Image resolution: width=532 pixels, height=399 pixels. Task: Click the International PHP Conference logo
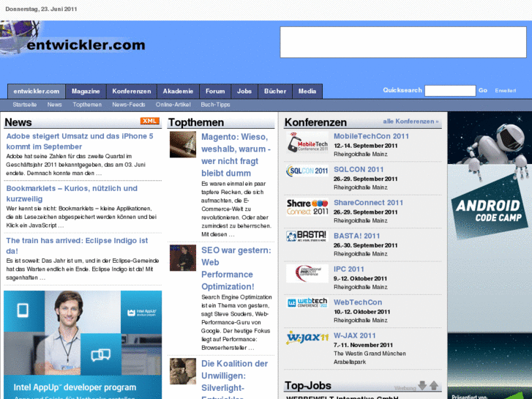click(307, 273)
